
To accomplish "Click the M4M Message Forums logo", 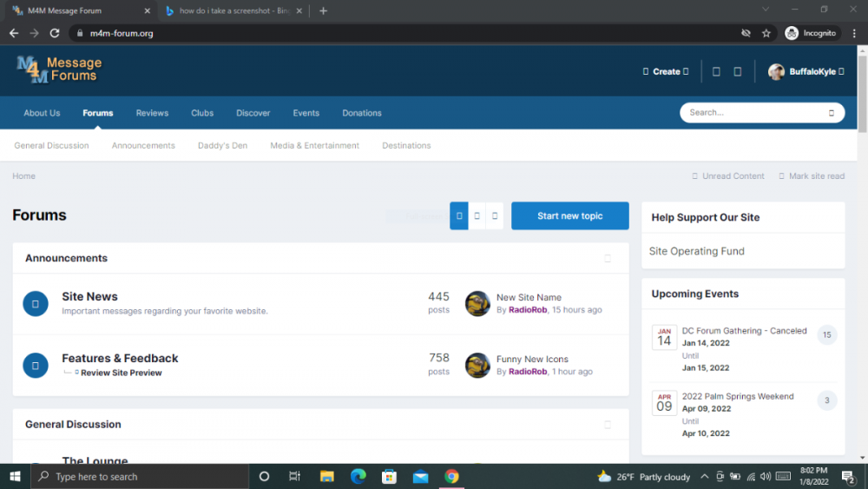I will [59, 69].
